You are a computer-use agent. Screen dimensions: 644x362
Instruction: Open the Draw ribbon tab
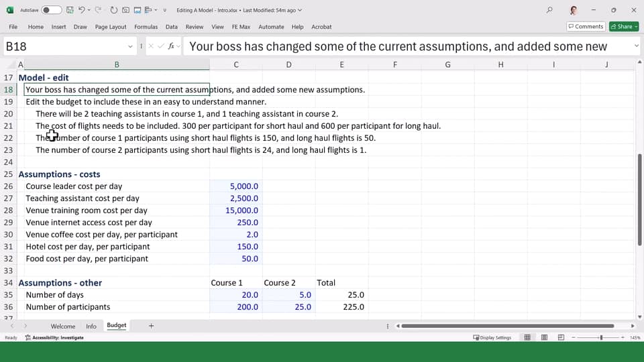tap(80, 27)
